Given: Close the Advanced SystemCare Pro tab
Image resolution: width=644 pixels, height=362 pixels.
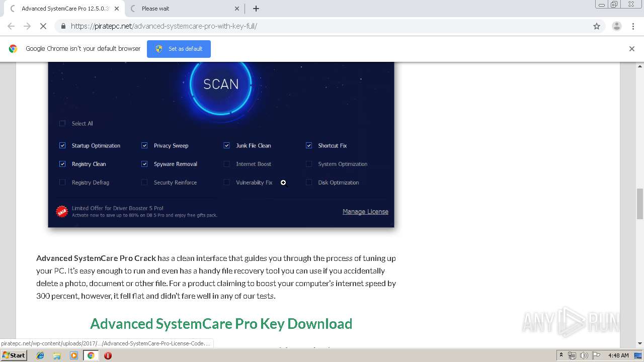Looking at the screenshot, I should [116, 9].
